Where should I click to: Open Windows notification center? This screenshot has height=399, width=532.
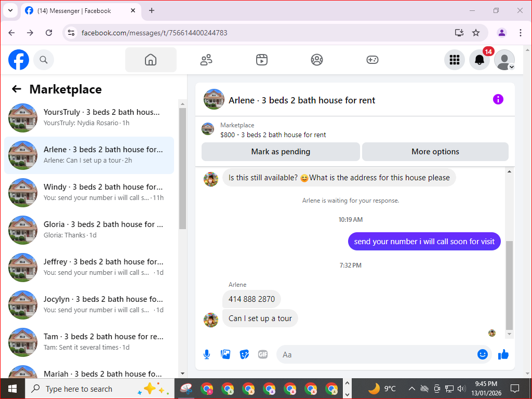515,389
